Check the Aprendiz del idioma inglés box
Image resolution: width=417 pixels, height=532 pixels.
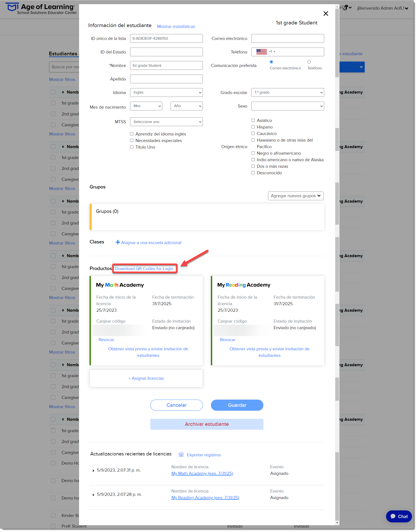tap(132, 134)
